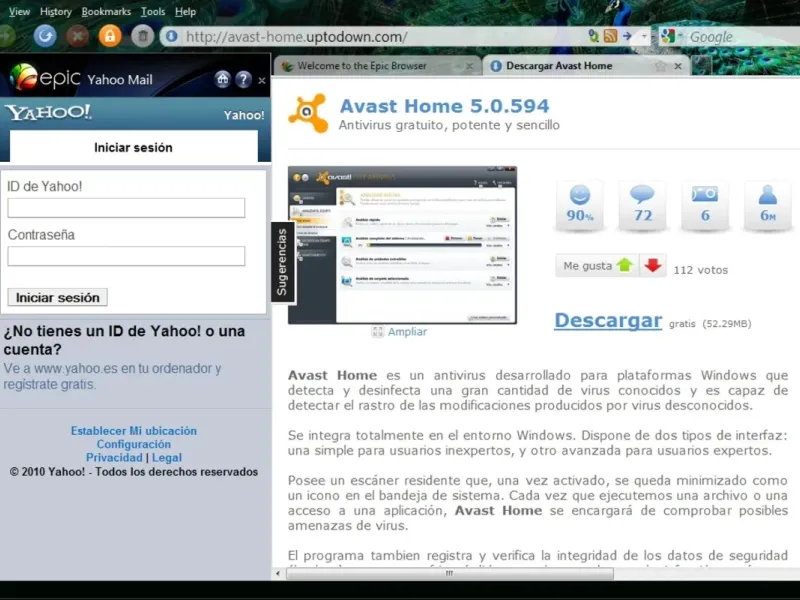
Task: Click the Ampliar enlarge link
Action: 407,332
